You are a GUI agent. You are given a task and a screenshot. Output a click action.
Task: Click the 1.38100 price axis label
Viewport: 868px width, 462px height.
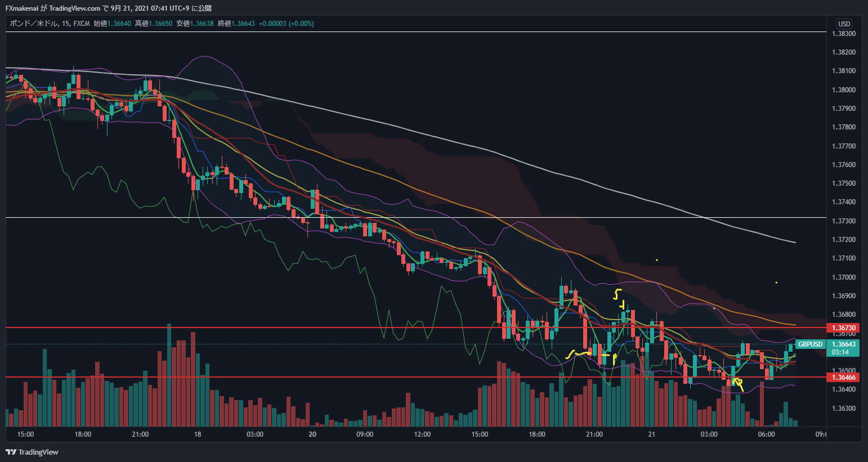pos(843,71)
